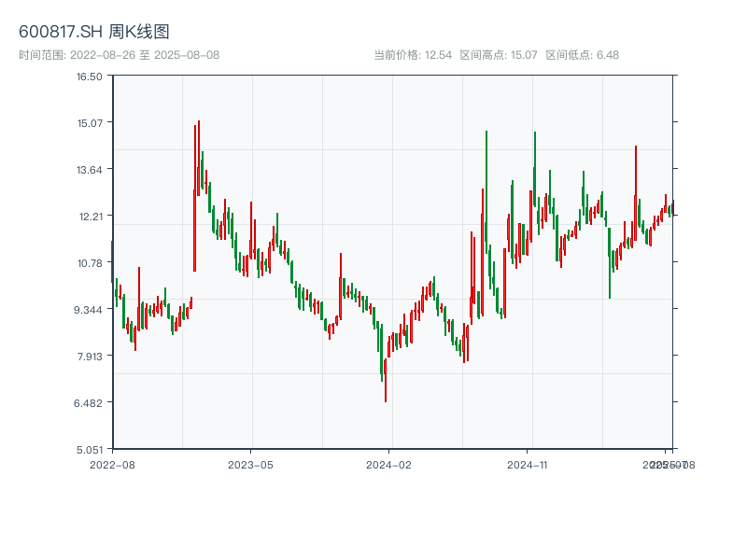Click the 600817.SH 周K线图 chart title
Image resolution: width=747 pixels, height=560 pixels.
coord(94,33)
